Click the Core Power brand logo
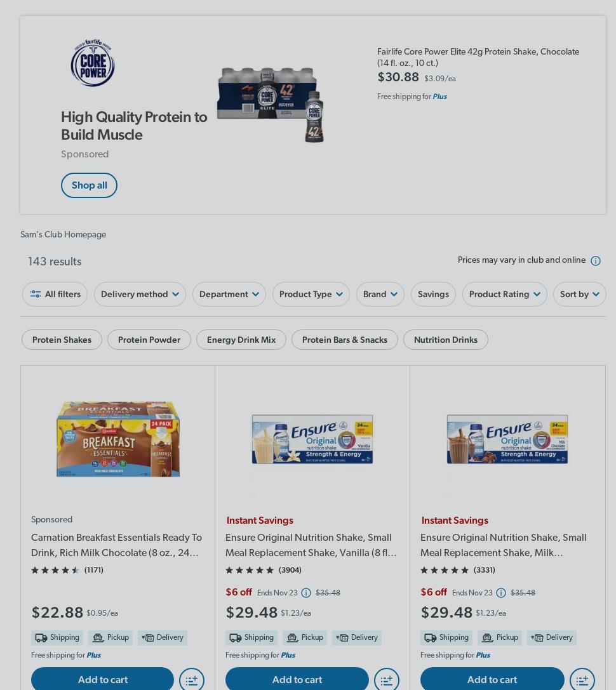 pos(93,62)
